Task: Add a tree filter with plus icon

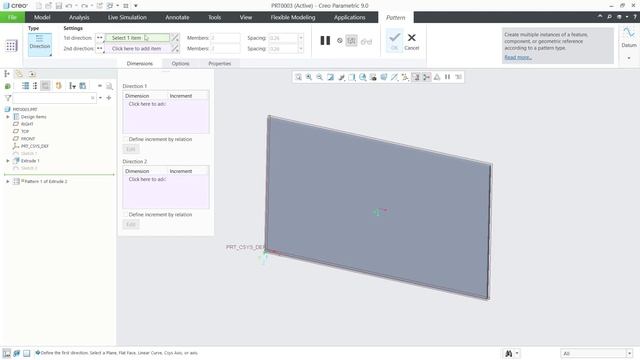Action: pos(109,98)
